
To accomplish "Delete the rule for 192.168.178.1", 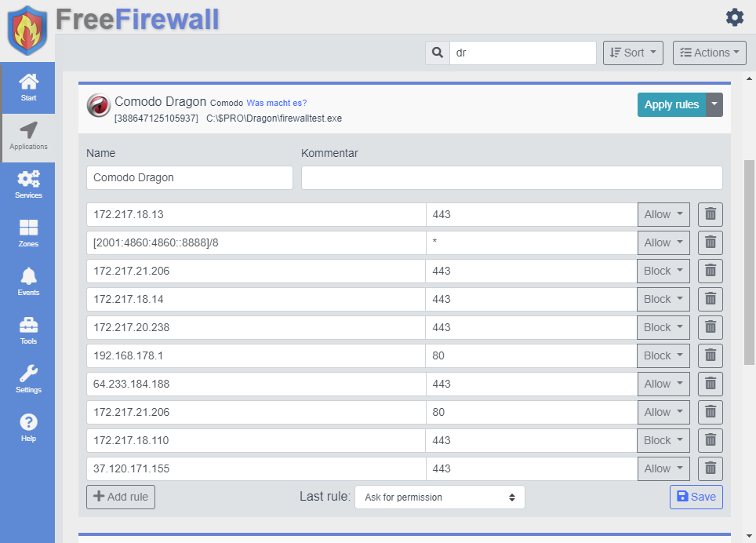I will 710,355.
